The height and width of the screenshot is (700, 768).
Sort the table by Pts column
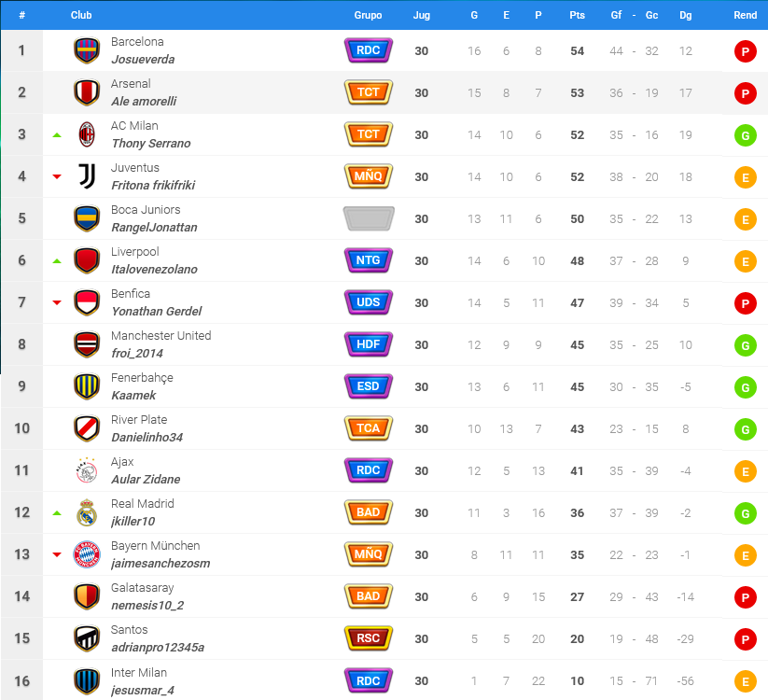point(577,15)
